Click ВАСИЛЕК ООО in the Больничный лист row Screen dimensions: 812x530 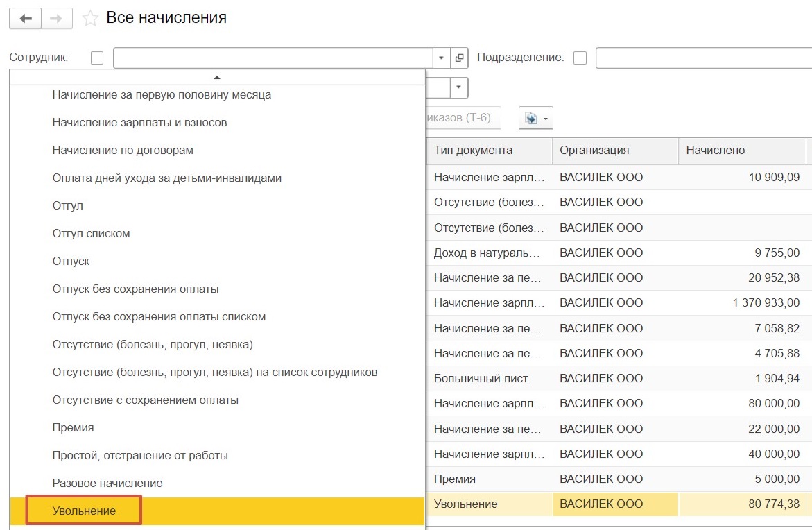pos(615,378)
